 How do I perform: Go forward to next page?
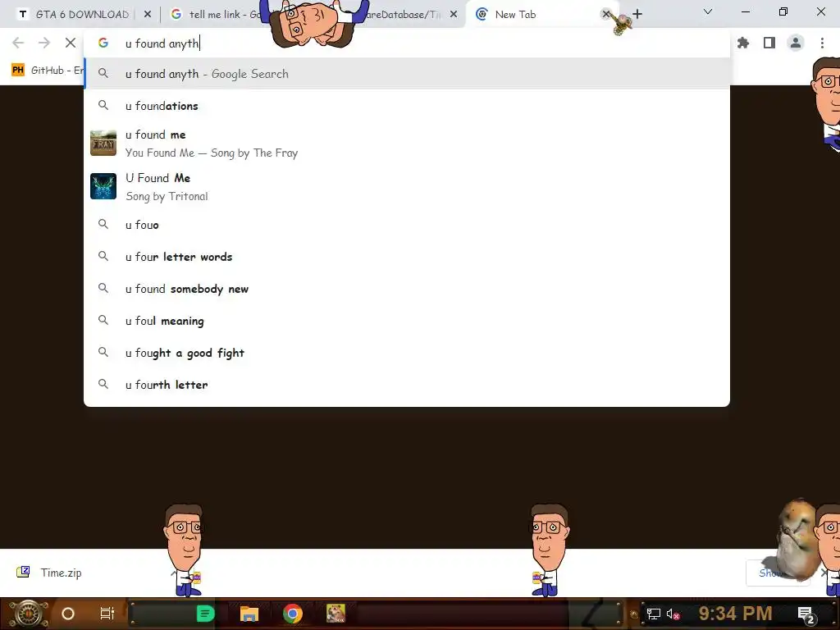44,43
